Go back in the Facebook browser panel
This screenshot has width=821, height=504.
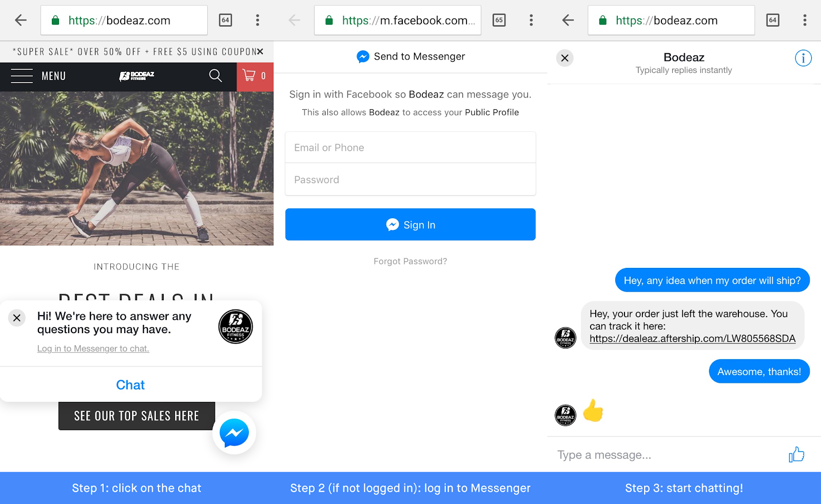pos(295,21)
